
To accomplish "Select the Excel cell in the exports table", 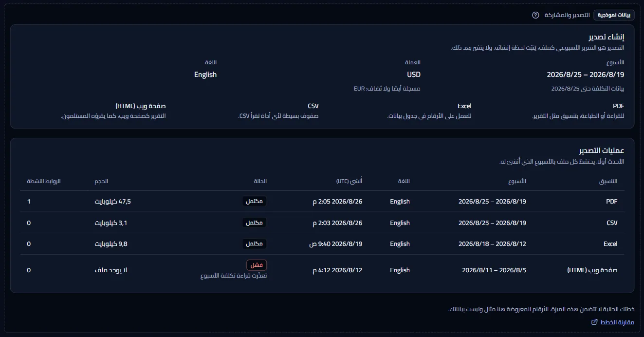I will [610, 244].
